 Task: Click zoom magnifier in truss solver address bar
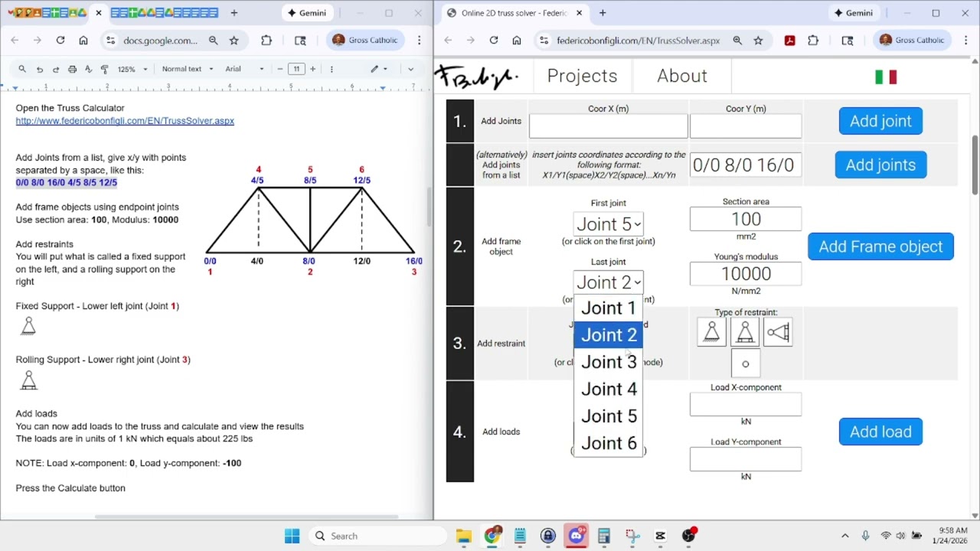click(x=737, y=41)
